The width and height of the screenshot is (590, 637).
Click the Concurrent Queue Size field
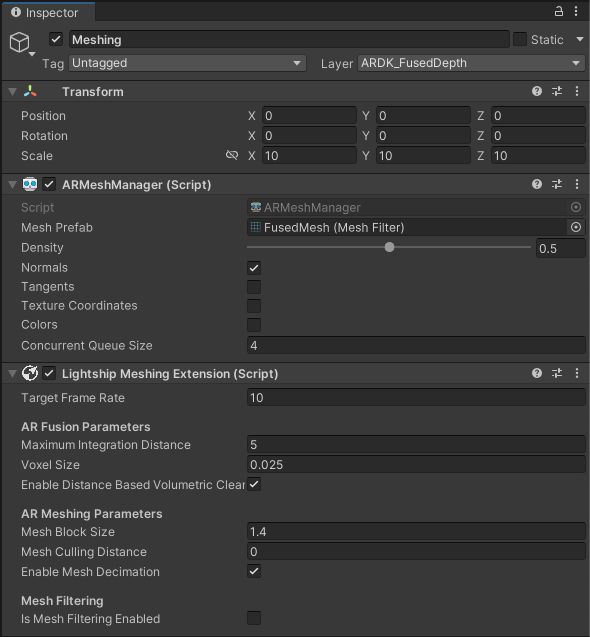416,345
